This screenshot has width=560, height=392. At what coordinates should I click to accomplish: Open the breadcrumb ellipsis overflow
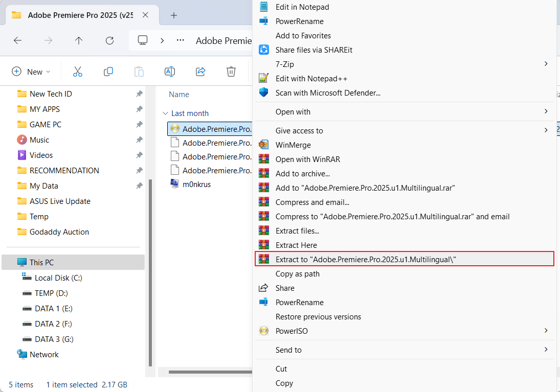pos(181,40)
